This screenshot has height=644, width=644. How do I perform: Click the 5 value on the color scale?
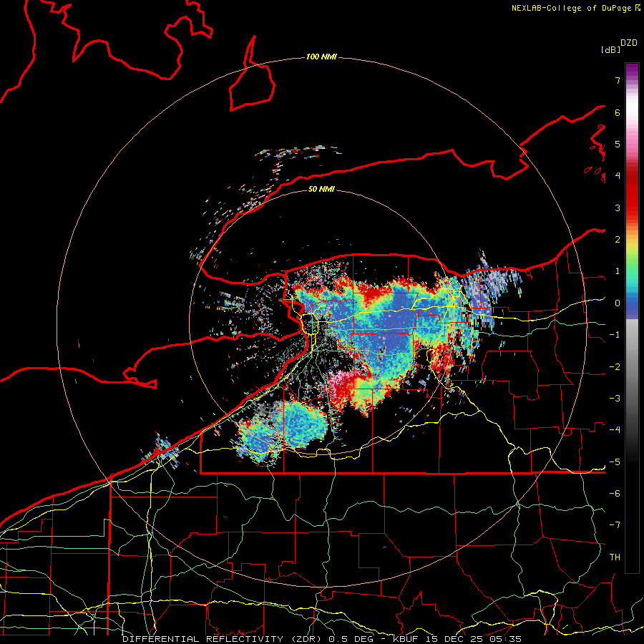click(618, 144)
